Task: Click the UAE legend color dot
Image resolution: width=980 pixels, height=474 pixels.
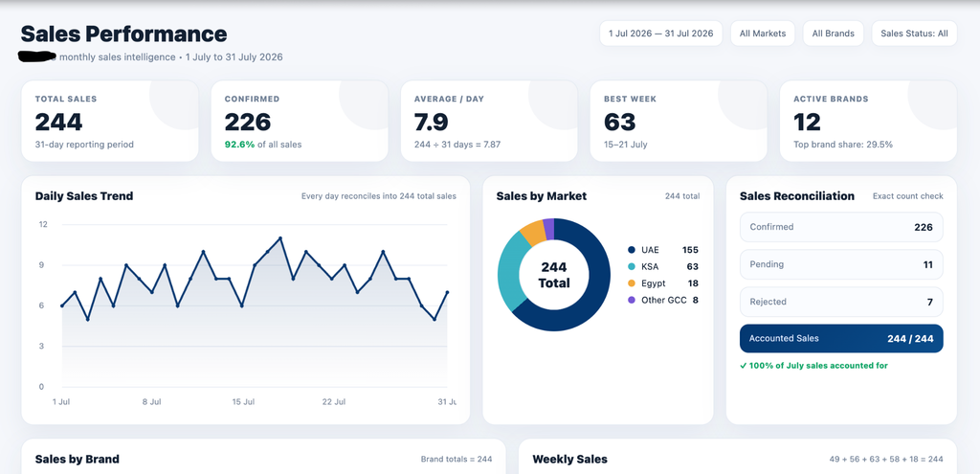Action: pyautogui.click(x=632, y=250)
